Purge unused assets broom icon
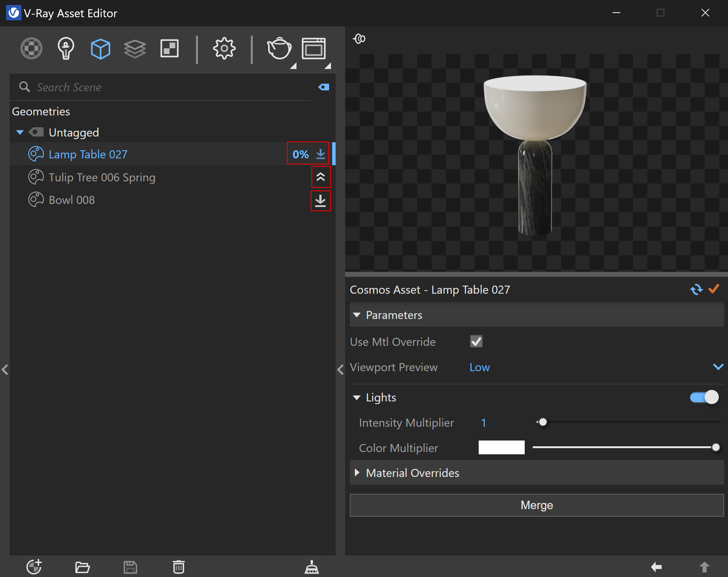 311,567
